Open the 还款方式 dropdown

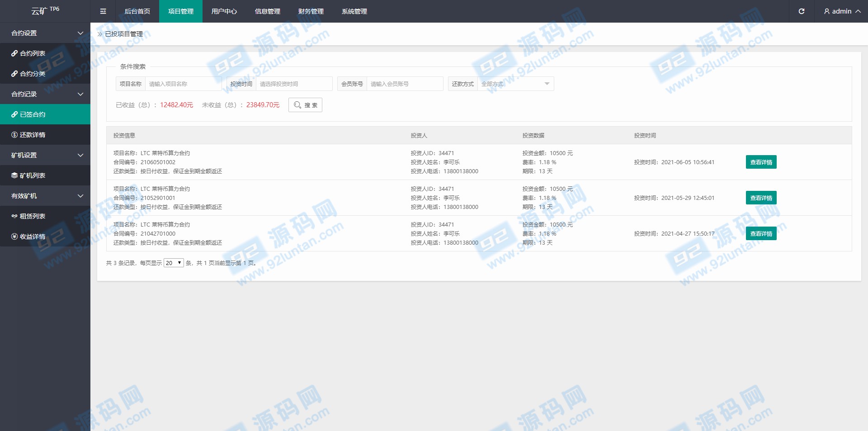click(515, 84)
